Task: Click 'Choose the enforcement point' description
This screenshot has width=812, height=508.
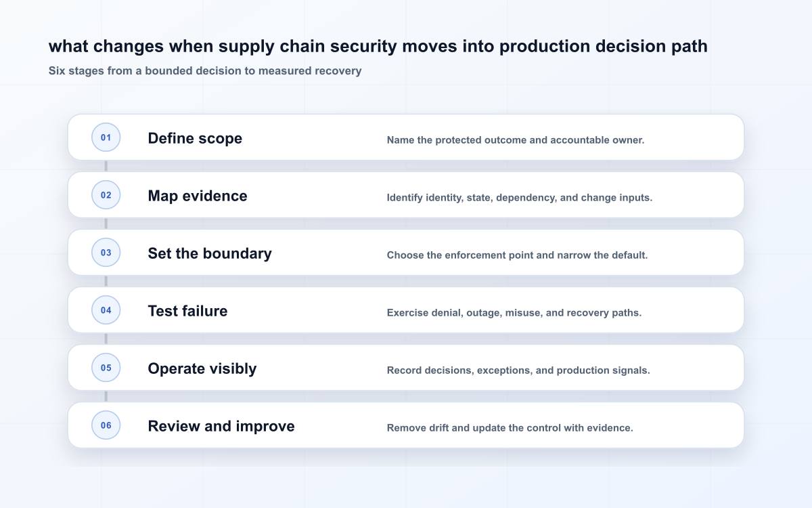Action: [x=517, y=255]
